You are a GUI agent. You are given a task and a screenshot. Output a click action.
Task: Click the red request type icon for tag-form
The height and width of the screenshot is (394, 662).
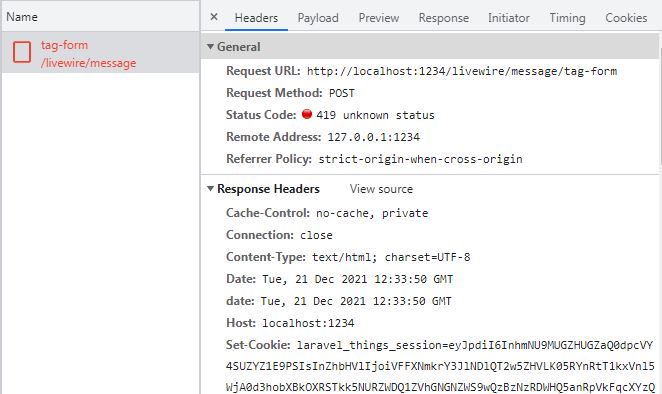22,52
